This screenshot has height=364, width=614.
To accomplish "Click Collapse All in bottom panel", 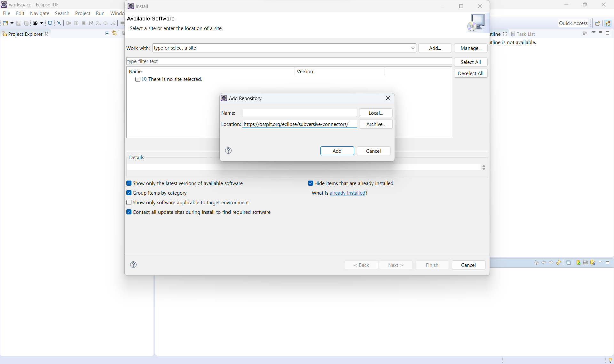I will (x=569, y=263).
